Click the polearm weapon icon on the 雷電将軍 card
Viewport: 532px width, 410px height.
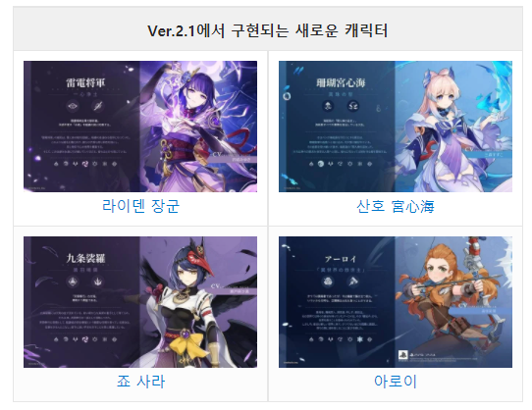pyautogui.click(x=98, y=106)
